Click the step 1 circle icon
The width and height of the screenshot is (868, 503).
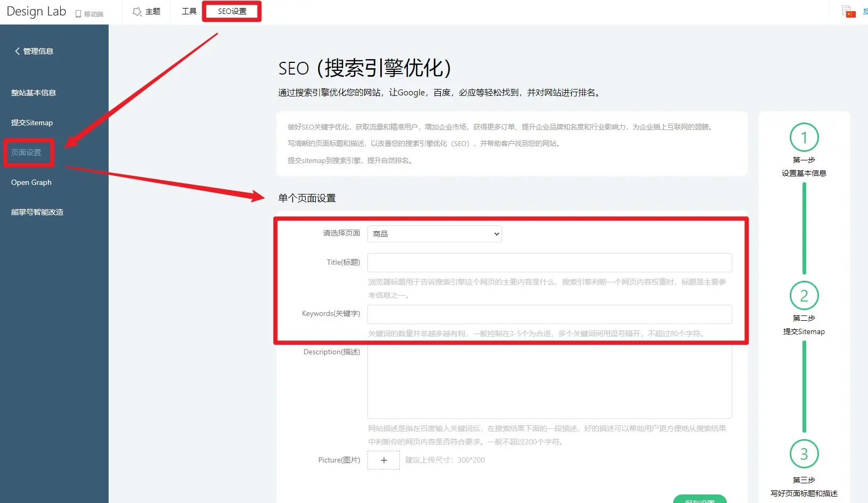[804, 137]
